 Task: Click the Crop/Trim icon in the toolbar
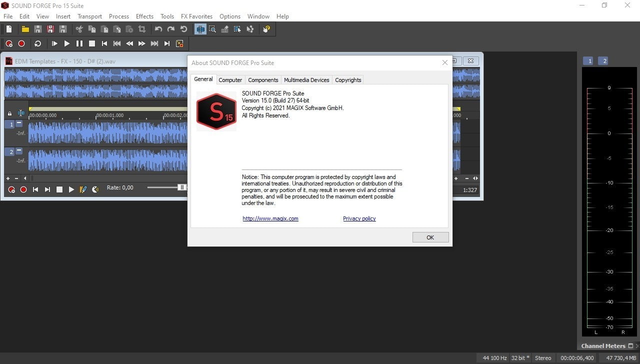pyautogui.click(x=142, y=29)
